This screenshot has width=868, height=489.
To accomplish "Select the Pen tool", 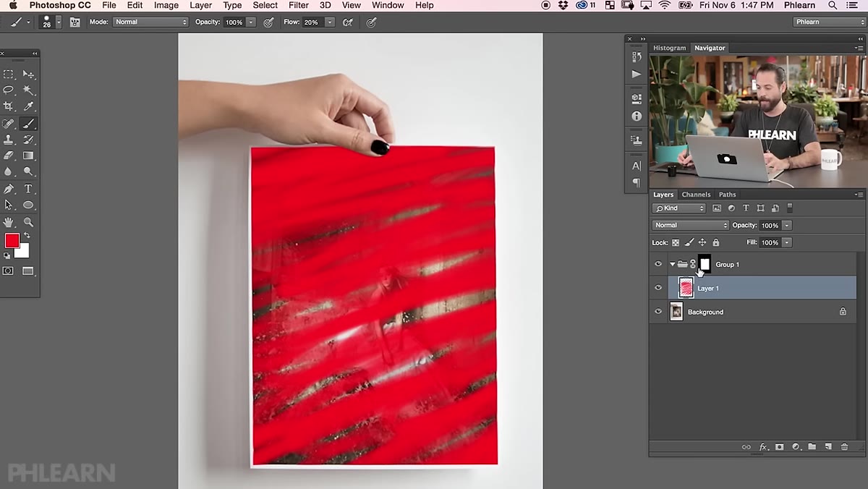I will coord(9,189).
